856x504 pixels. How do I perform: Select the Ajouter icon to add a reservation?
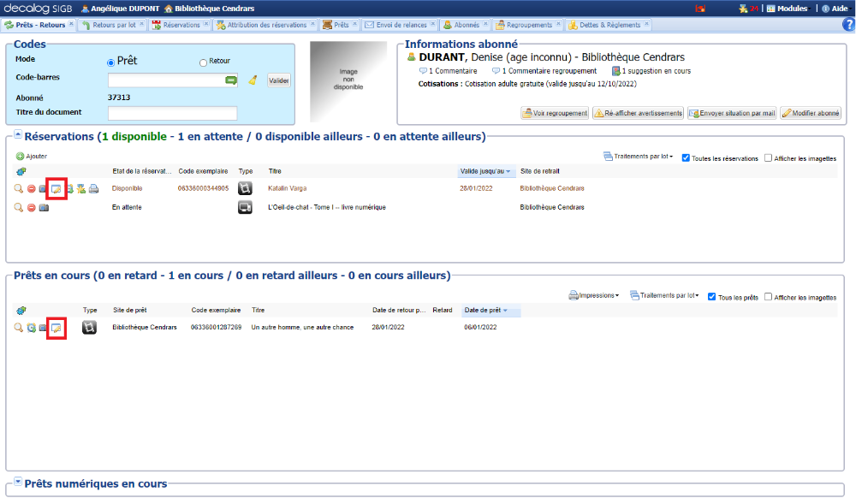(19, 155)
